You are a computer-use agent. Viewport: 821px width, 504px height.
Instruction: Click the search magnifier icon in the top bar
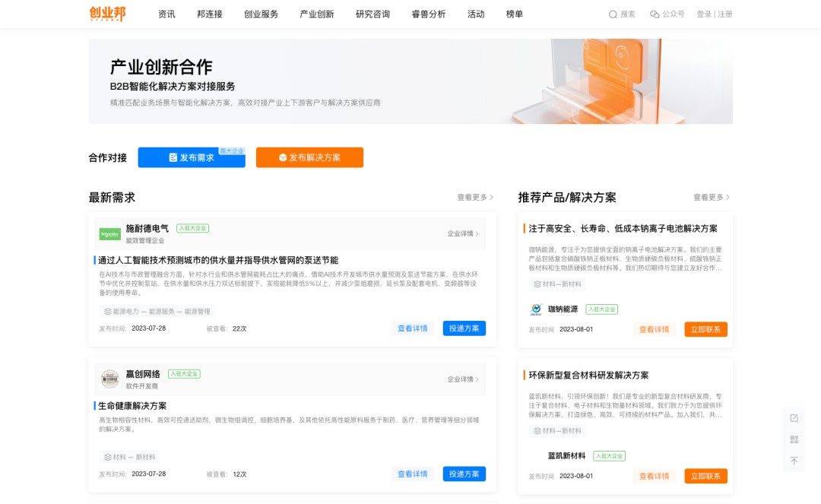(x=613, y=14)
